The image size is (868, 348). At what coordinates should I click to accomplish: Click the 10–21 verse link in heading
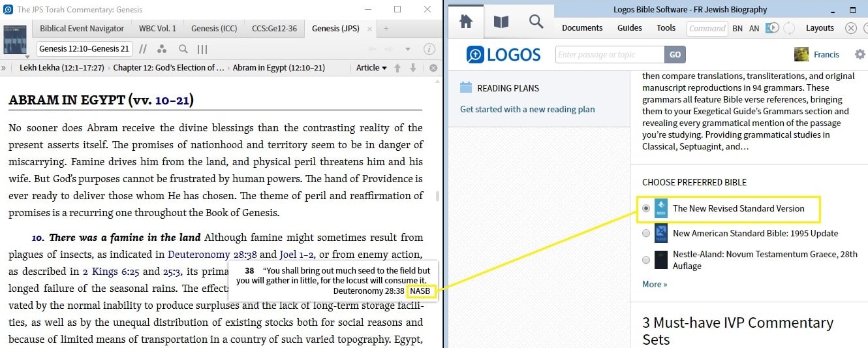172,100
